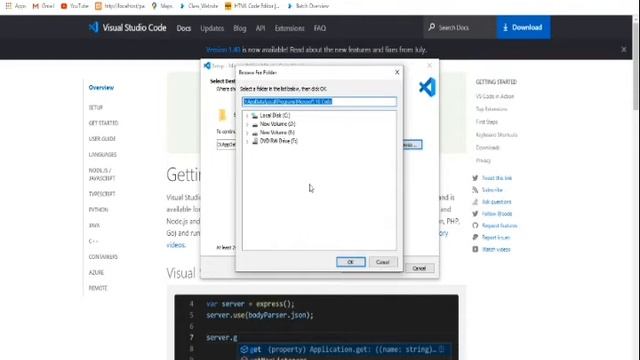Open the Docs tab on the website
The height and width of the screenshot is (360, 640).
[184, 28]
